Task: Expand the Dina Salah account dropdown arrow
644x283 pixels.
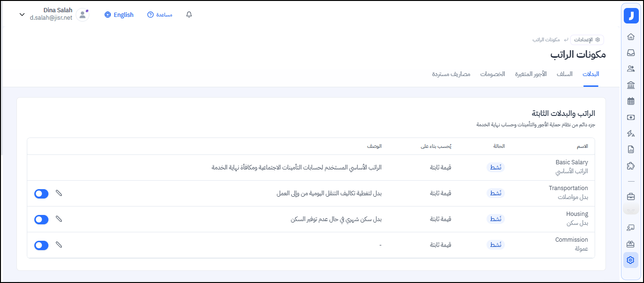Action: point(22,15)
